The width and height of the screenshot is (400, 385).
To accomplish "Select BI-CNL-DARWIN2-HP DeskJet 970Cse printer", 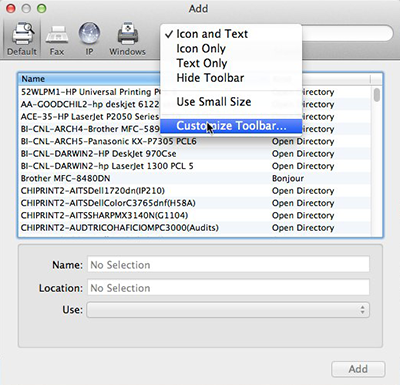I will point(194,154).
